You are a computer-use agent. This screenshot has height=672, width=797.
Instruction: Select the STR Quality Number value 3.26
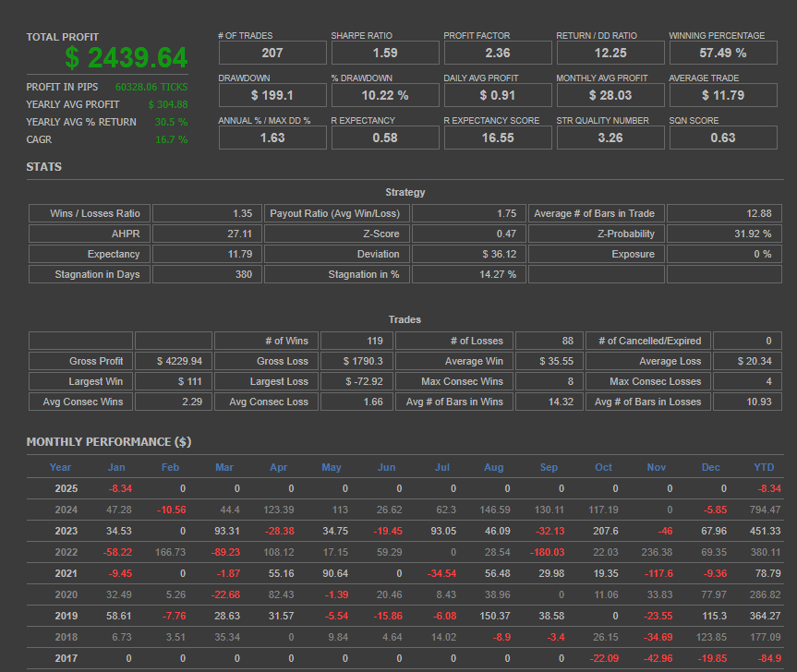610,138
